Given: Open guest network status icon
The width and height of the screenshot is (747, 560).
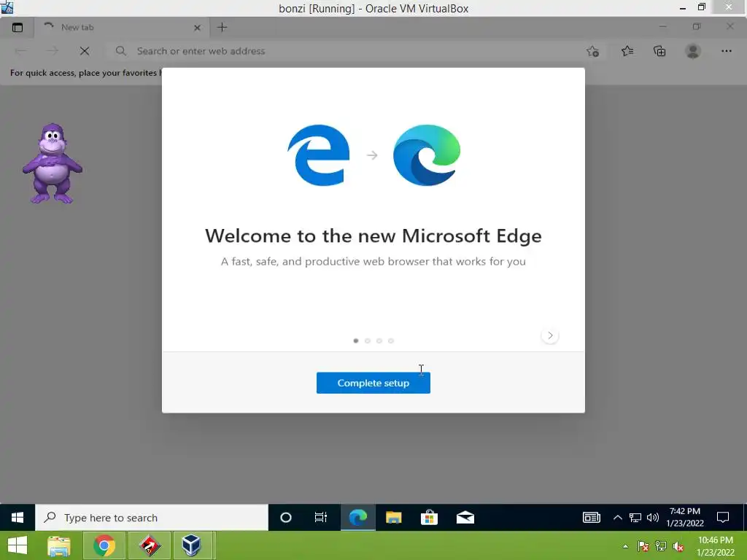Looking at the screenshot, I should (635, 518).
